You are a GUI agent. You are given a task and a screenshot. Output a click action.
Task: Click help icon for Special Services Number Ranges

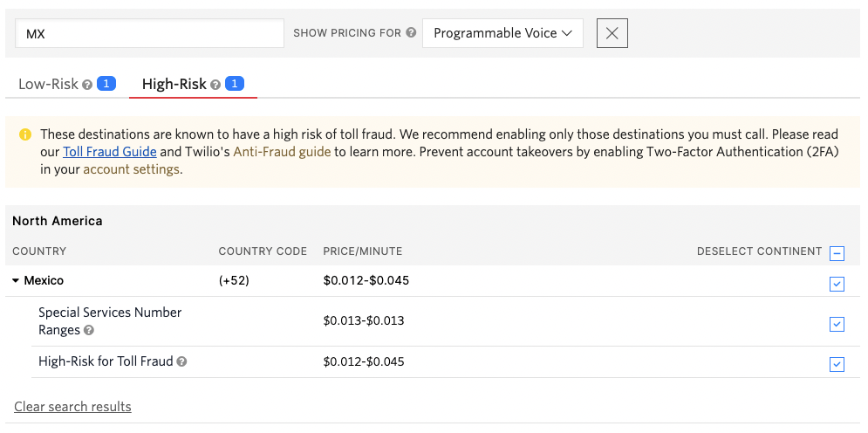(x=89, y=331)
